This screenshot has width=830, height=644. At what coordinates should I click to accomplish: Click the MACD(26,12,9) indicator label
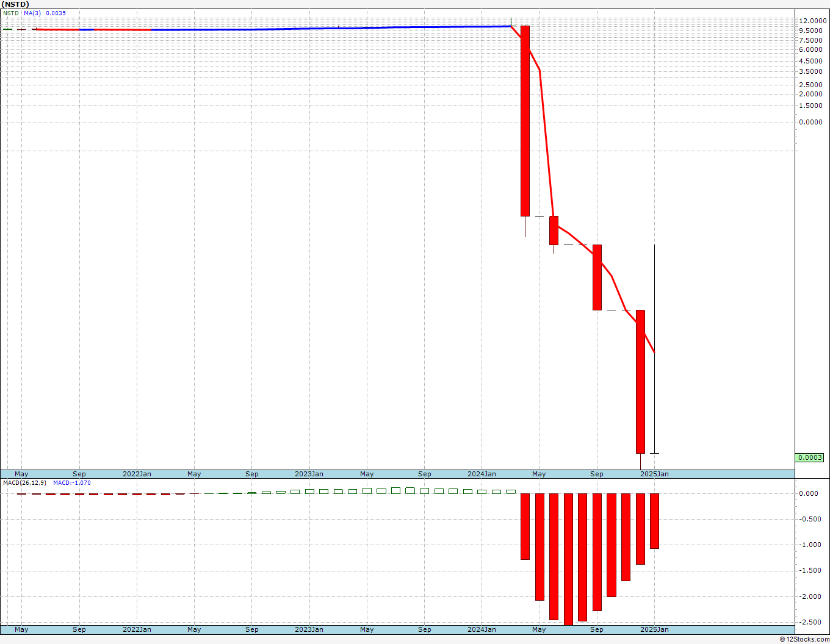24,482
